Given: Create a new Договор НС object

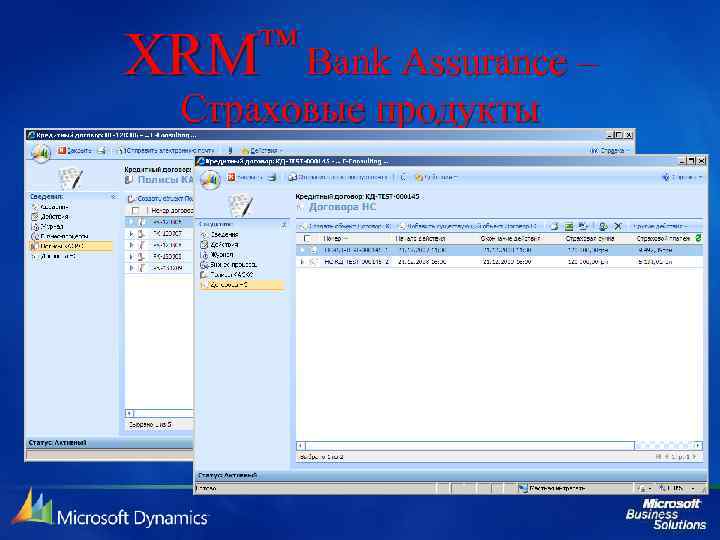Looking at the screenshot, I should [x=345, y=226].
